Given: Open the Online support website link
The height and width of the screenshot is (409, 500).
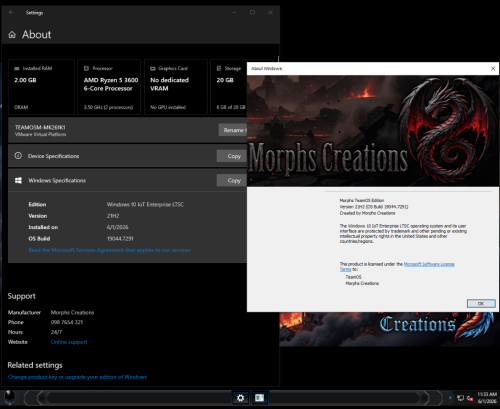Looking at the screenshot, I should (69, 342).
